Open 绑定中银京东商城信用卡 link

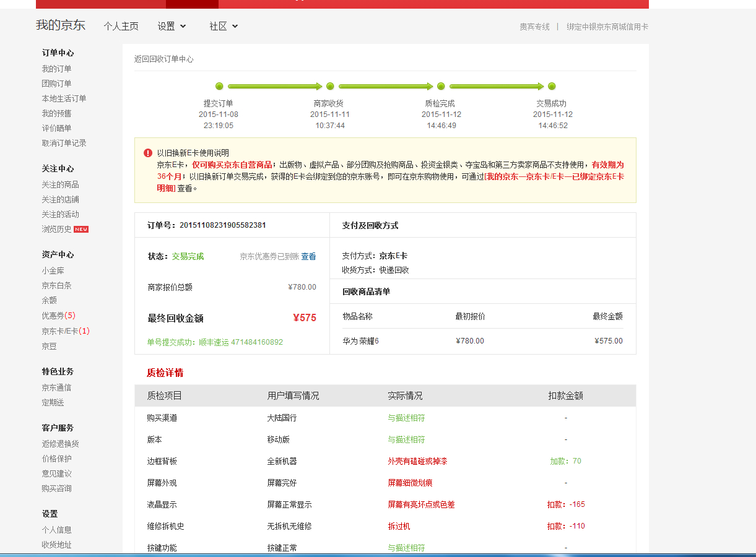(x=607, y=27)
